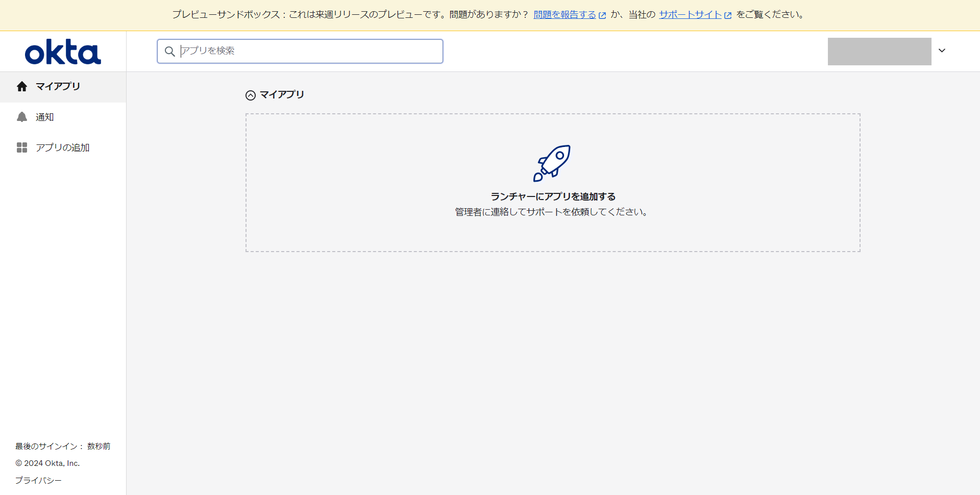Viewport: 980px width, 495px height.
Task: Click the マイアプリ section heading text
Action: click(282, 95)
